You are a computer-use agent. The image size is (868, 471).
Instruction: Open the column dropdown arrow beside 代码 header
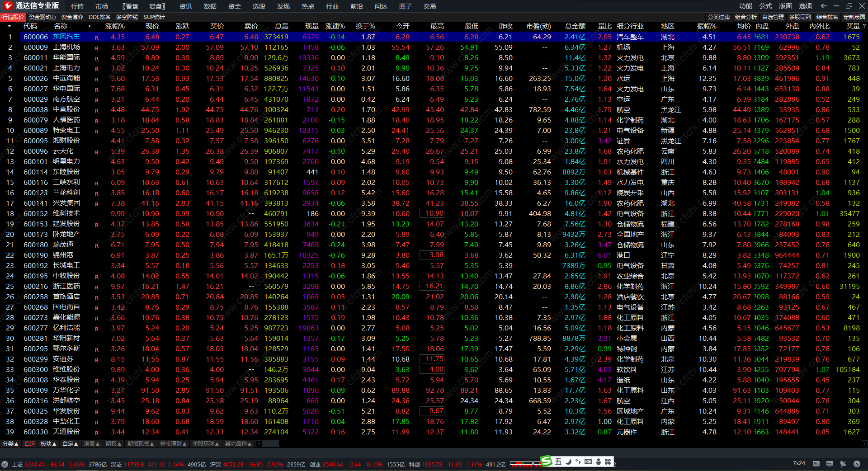coord(9,26)
